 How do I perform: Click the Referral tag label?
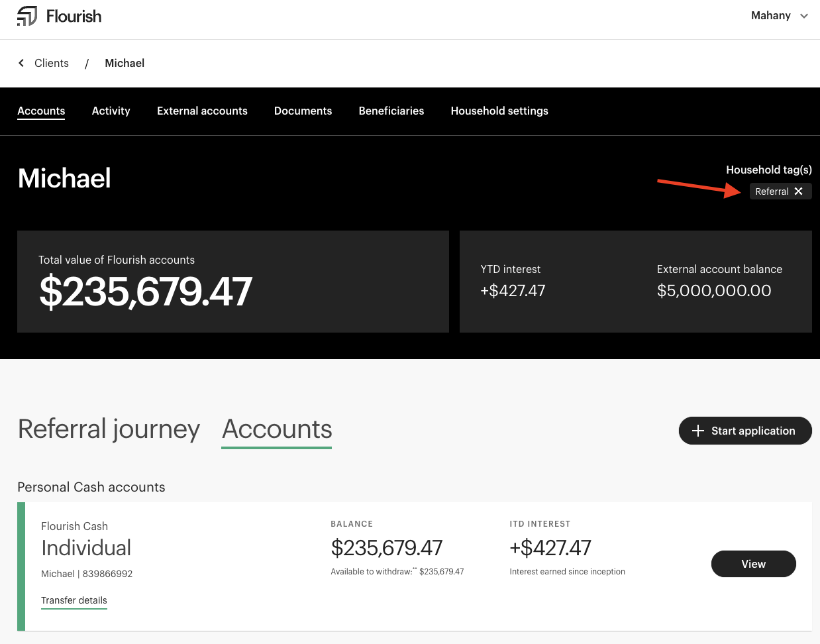[x=772, y=191]
